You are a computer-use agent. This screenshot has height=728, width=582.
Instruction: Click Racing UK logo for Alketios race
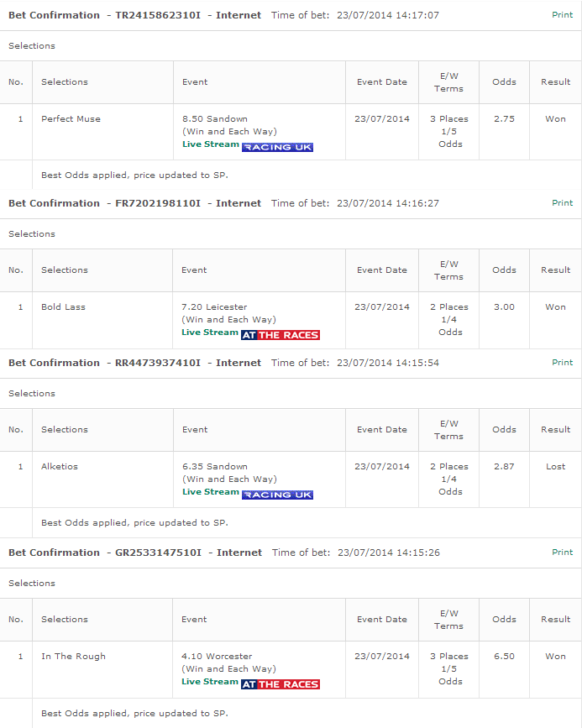277,495
